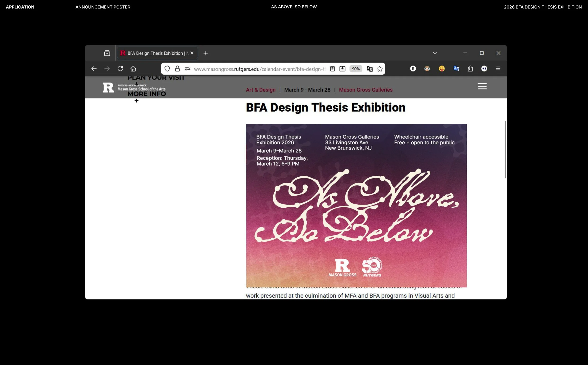
Task: Close the BFA Design Thesis Exhibition tab
Action: 192,53
